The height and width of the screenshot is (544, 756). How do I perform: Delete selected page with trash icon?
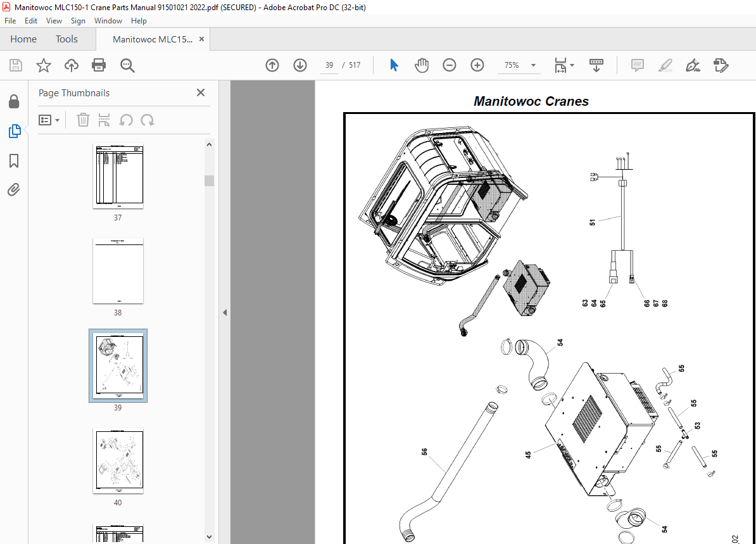pyautogui.click(x=83, y=120)
